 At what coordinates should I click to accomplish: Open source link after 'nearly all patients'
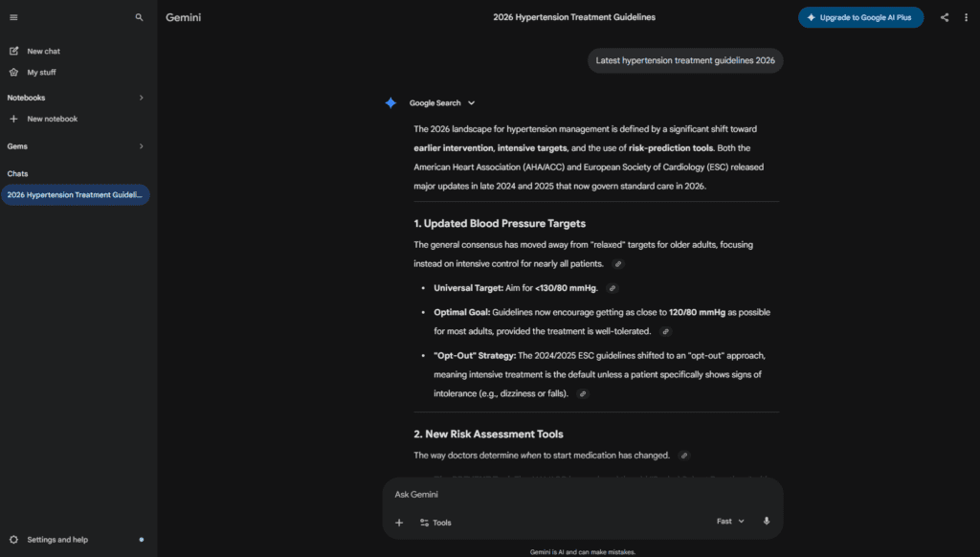[x=618, y=264]
